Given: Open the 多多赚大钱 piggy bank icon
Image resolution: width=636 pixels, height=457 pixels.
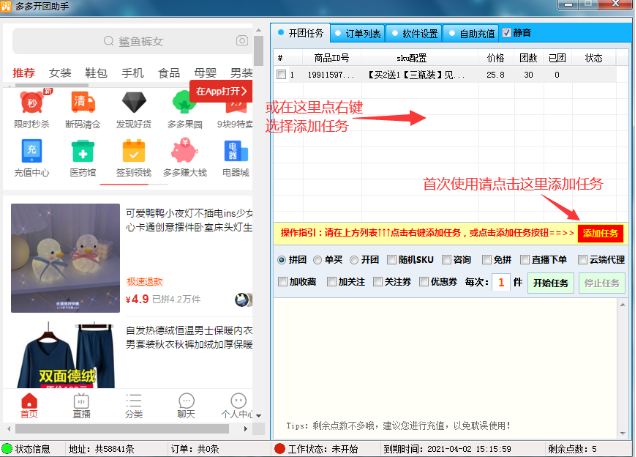Looking at the screenshot, I should pos(185,150).
